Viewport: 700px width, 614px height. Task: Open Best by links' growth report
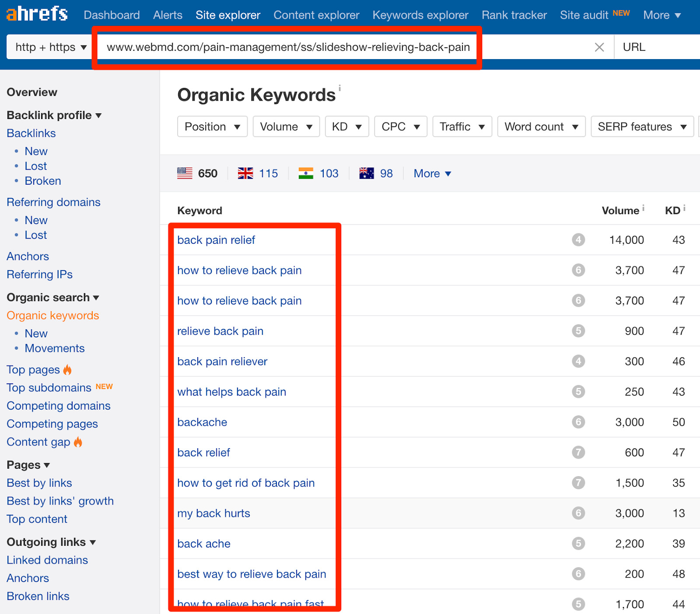tap(60, 501)
